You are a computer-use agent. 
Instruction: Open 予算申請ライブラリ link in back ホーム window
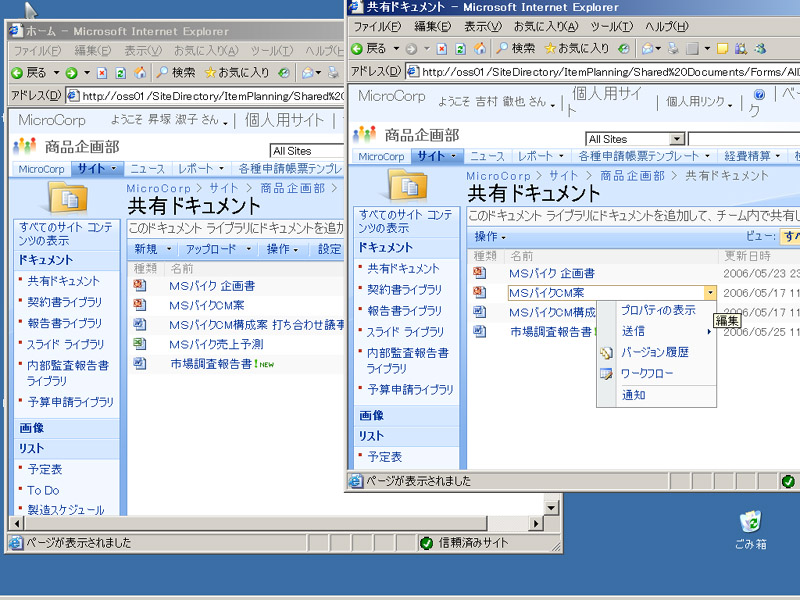(x=70, y=402)
